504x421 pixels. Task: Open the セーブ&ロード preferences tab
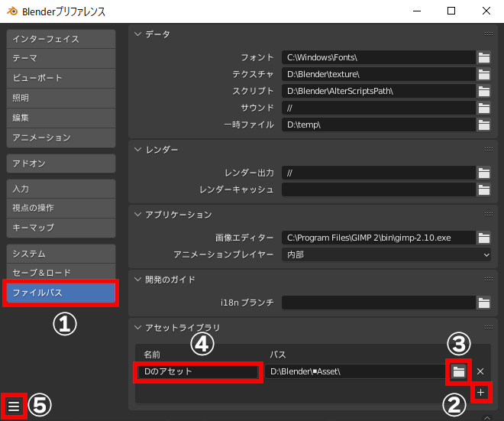pos(61,273)
